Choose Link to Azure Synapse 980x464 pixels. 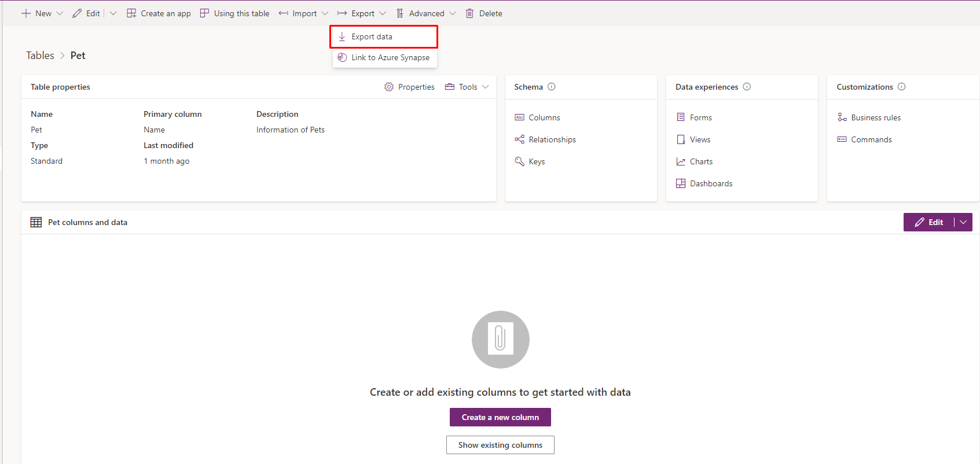390,57
